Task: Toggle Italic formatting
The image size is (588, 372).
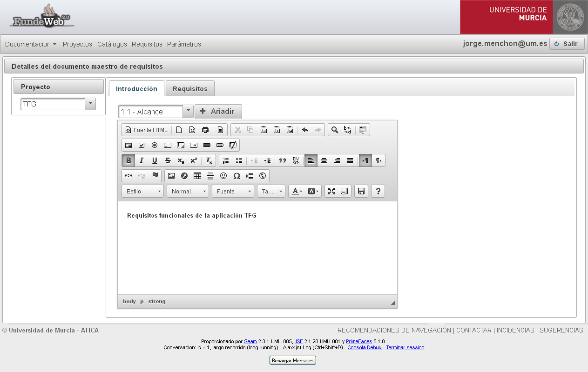Action: point(142,160)
